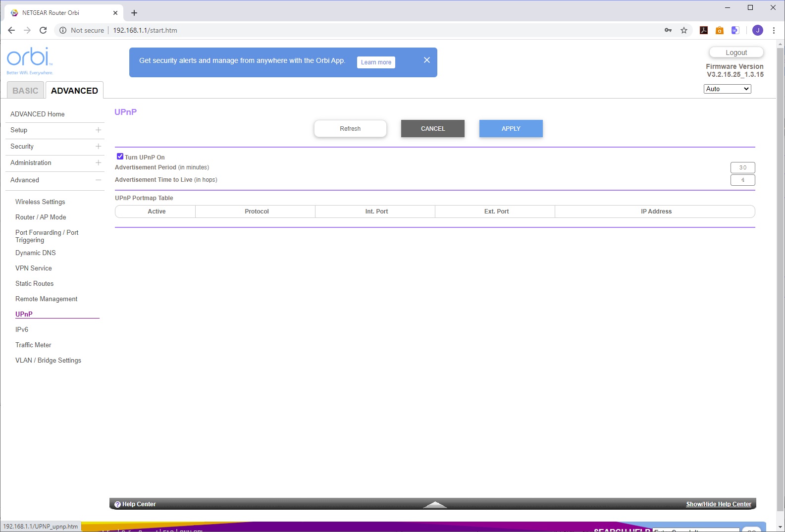
Task: Open VPN Service page
Action: click(34, 268)
